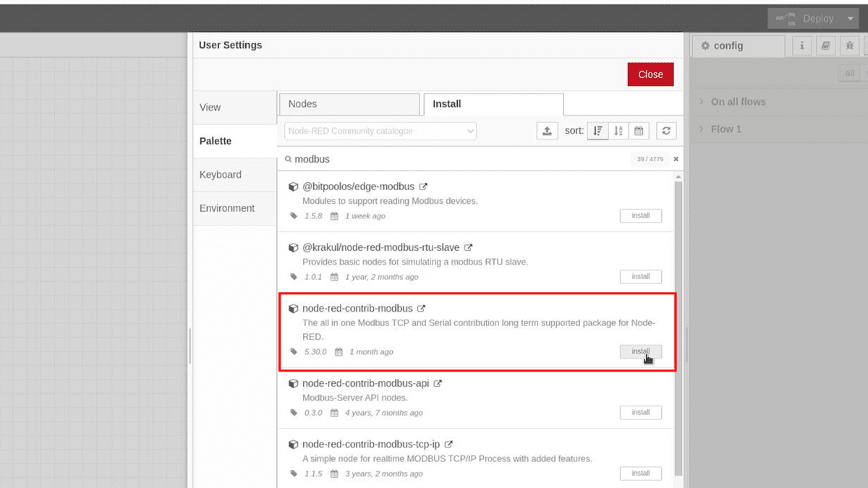Click the 'node-red-contrib-modbus-api' module name
The width and height of the screenshot is (868, 488).
(365, 383)
